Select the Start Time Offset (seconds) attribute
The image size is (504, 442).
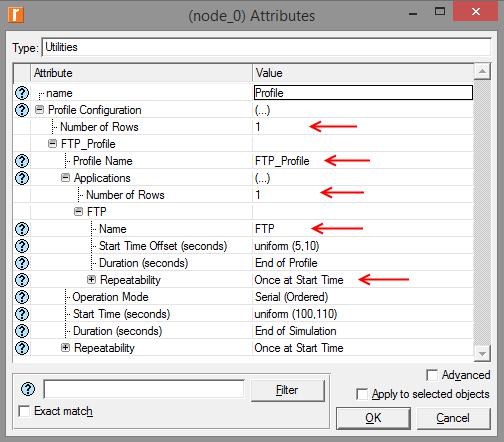(163, 246)
